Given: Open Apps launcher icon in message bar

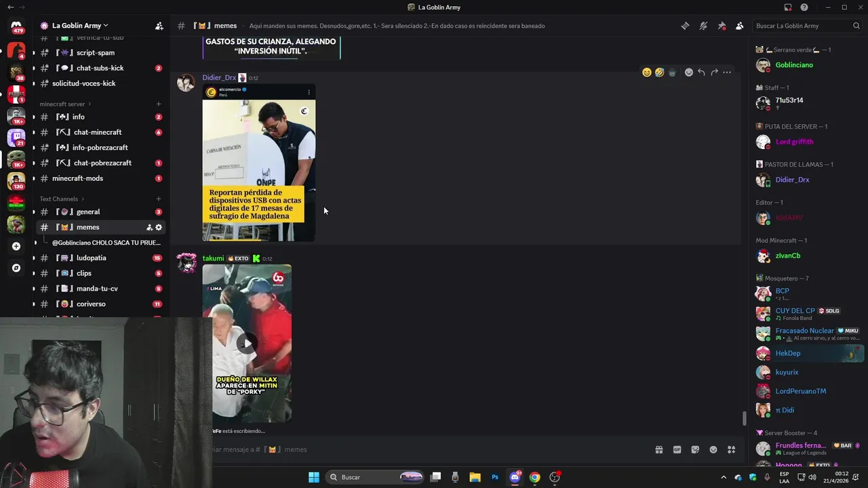Looking at the screenshot, I should [732, 449].
